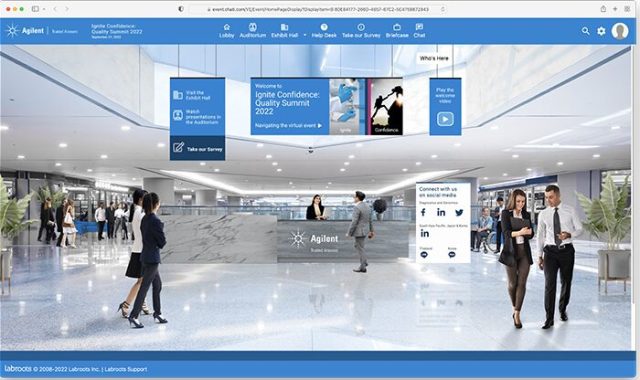This screenshot has width=640, height=380.
Task: Click the search magnifier icon in the header
Action: click(x=585, y=31)
